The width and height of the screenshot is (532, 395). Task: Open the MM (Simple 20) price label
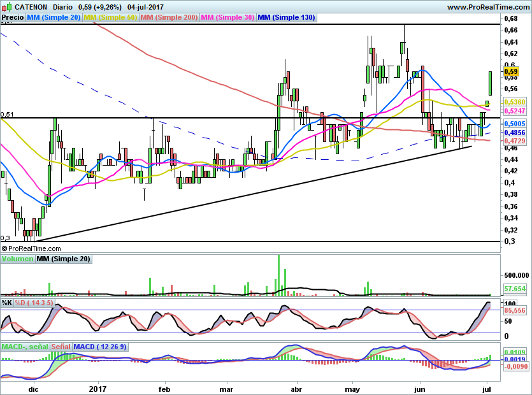[54, 17]
